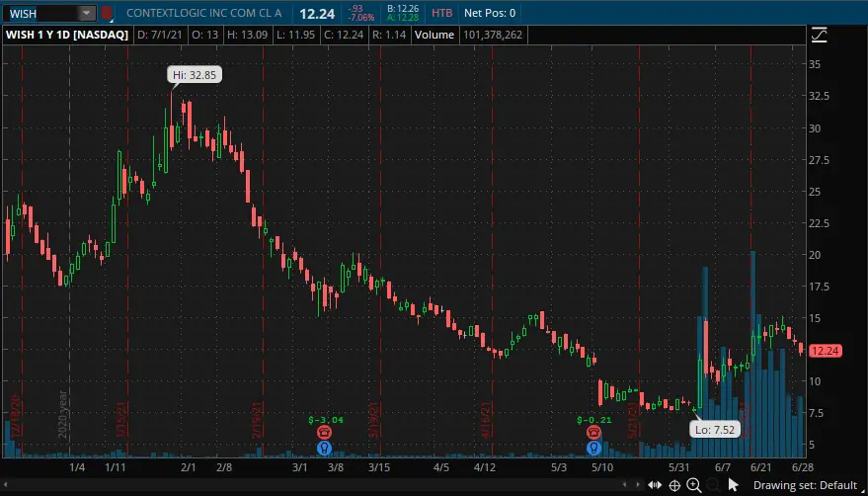
Task: Click the $-3.04 earnings estimate label
Action: tap(326, 420)
